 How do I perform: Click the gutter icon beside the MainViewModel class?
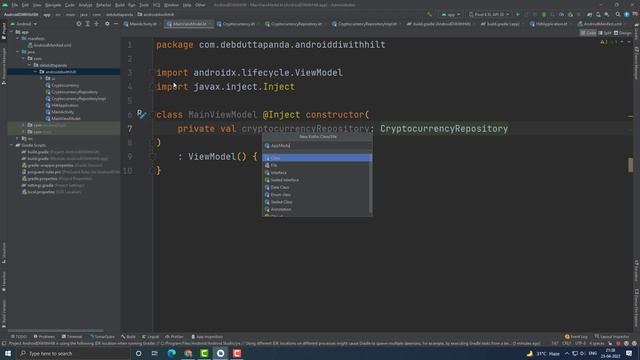tap(141, 114)
